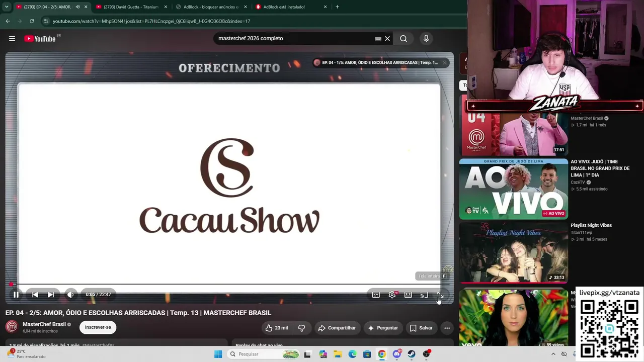The image size is (644, 362).
Task: Reload the current page
Action: tap(32, 21)
